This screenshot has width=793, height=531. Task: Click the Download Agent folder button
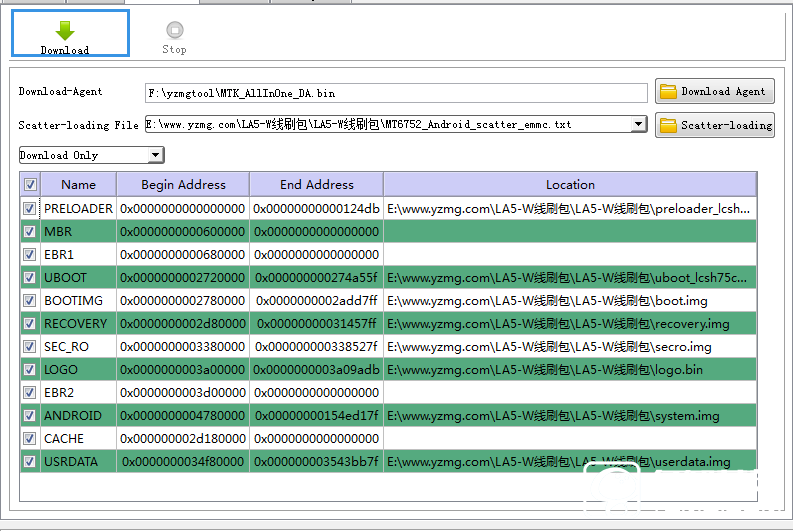[x=714, y=92]
